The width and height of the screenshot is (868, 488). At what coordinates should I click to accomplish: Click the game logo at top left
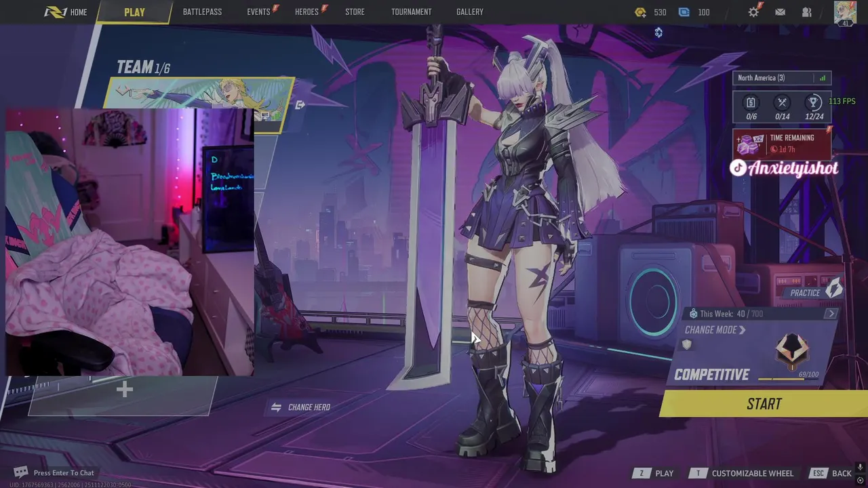[x=55, y=12]
